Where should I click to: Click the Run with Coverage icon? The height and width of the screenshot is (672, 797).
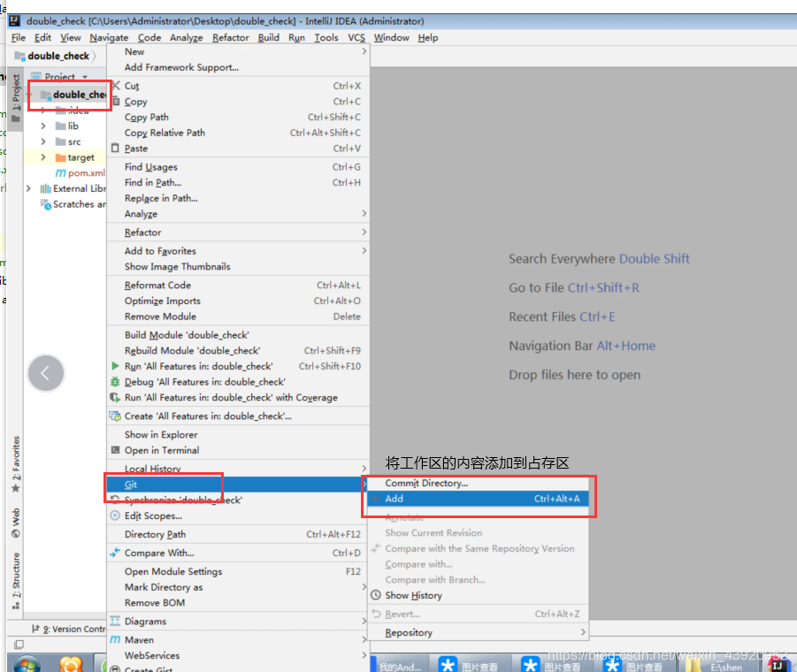tap(115, 397)
